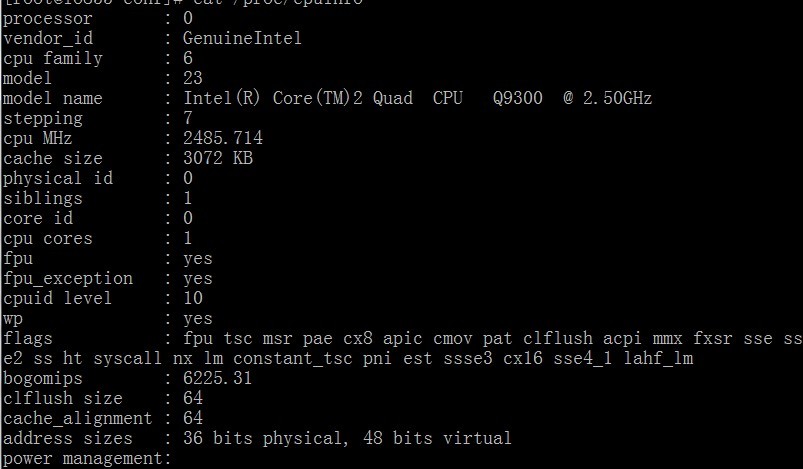Click the 'physical id' label
The image size is (803, 469).
coord(58,178)
